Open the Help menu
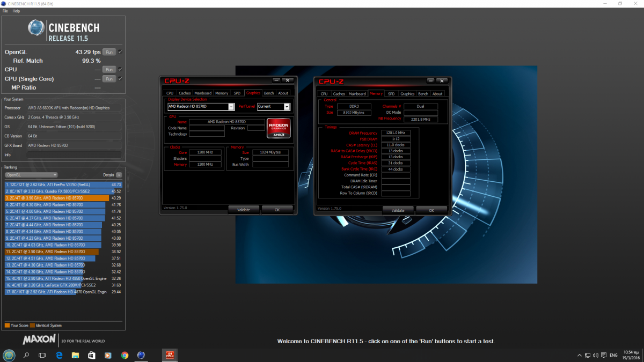This screenshot has height=362, width=644. coord(16,11)
